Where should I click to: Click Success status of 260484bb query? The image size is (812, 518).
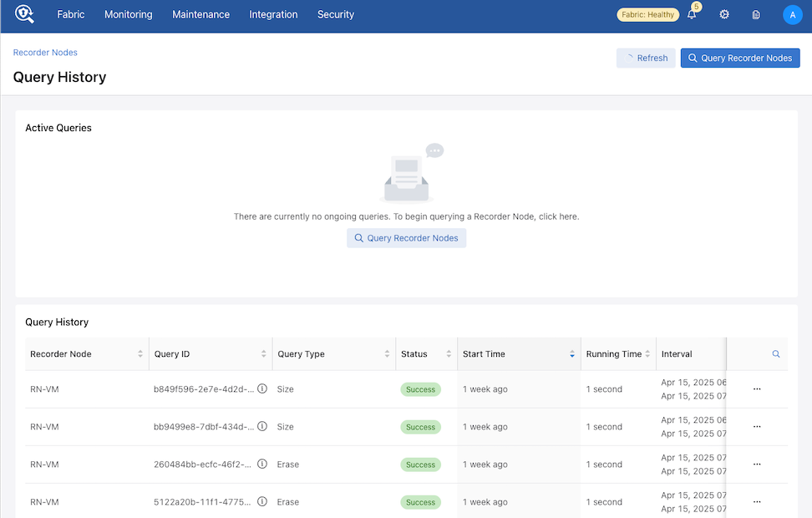(x=420, y=465)
